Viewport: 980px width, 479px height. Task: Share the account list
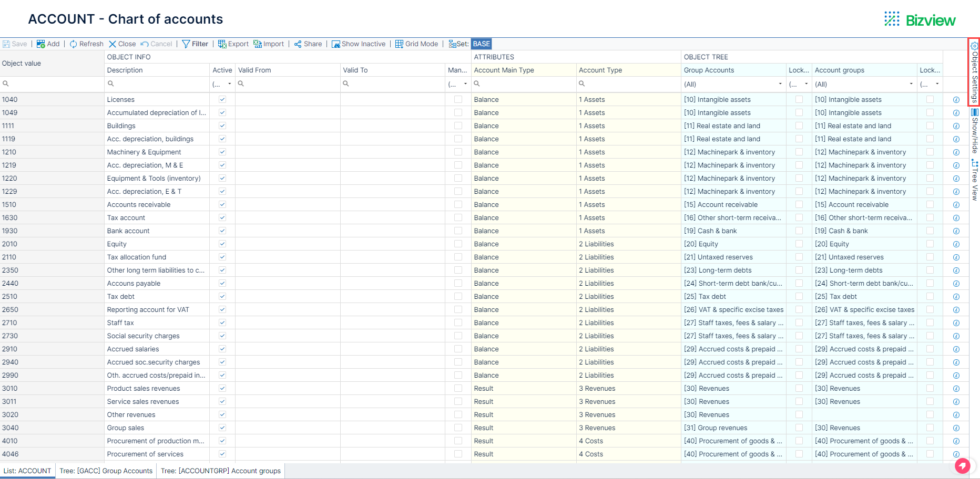click(308, 44)
